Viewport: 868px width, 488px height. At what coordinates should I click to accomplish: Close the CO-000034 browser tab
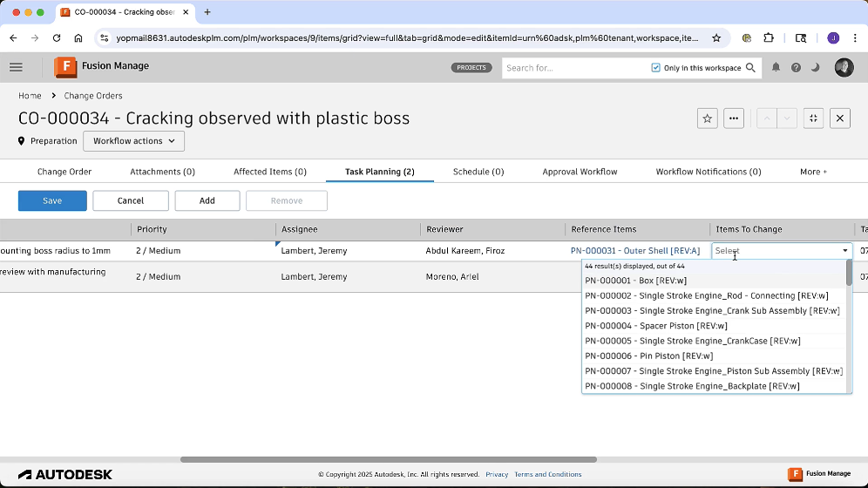[186, 12]
